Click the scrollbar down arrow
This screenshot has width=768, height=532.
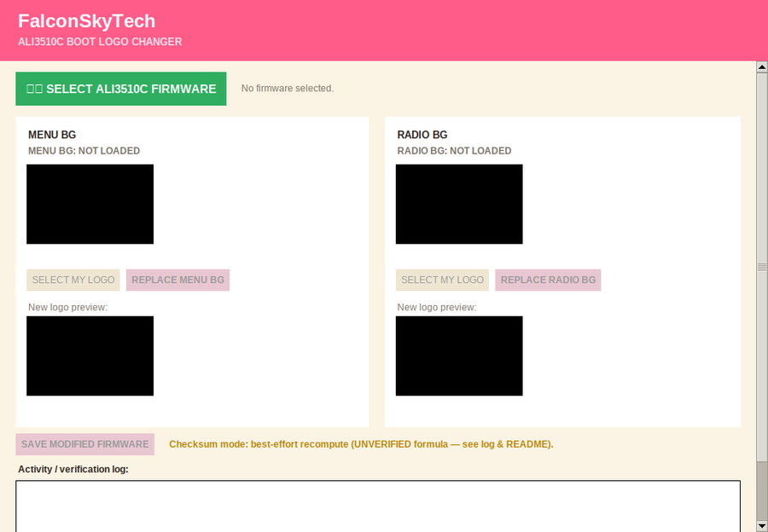point(762,526)
